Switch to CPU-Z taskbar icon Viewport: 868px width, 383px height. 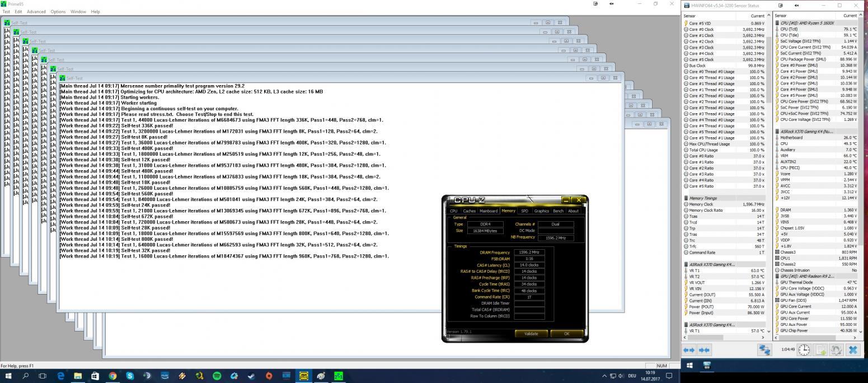click(x=304, y=376)
